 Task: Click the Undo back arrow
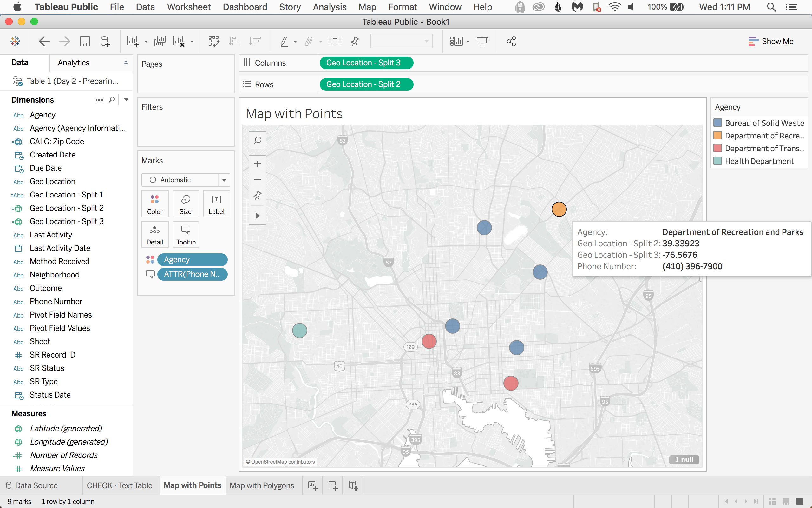click(x=44, y=41)
